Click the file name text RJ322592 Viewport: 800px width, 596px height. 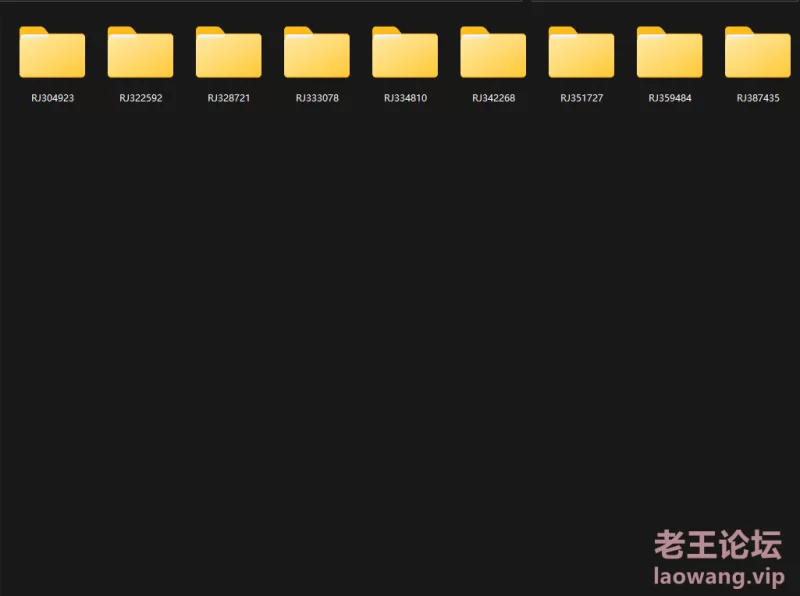coord(141,98)
